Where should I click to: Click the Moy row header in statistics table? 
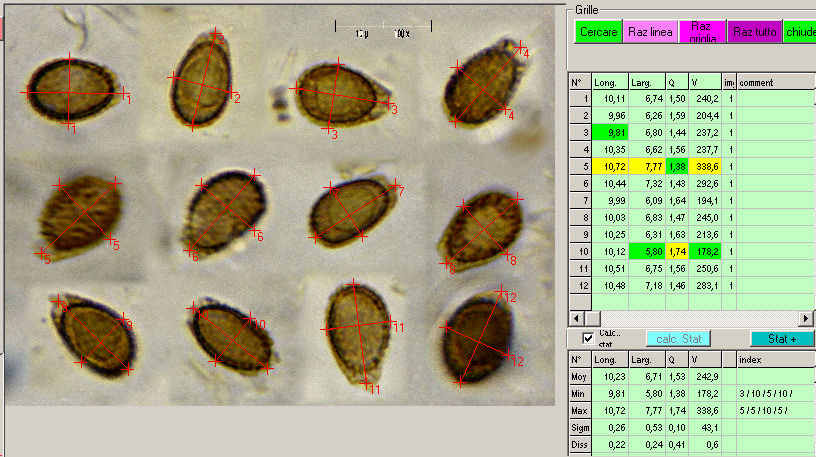[579, 376]
